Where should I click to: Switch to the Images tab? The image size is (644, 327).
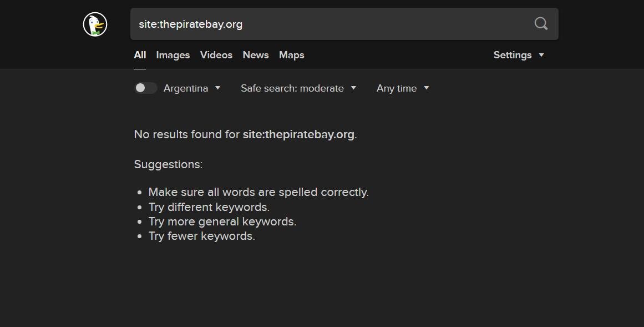[x=173, y=55]
